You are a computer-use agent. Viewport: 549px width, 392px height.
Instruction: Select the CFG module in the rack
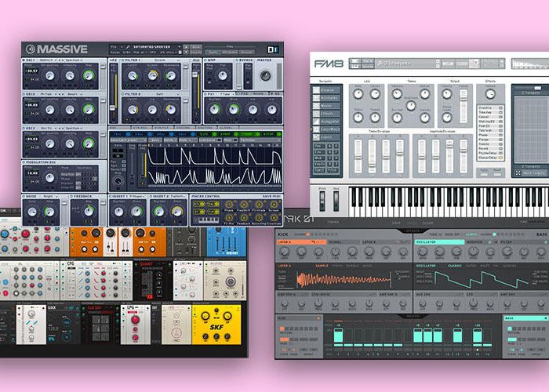pos(96,281)
